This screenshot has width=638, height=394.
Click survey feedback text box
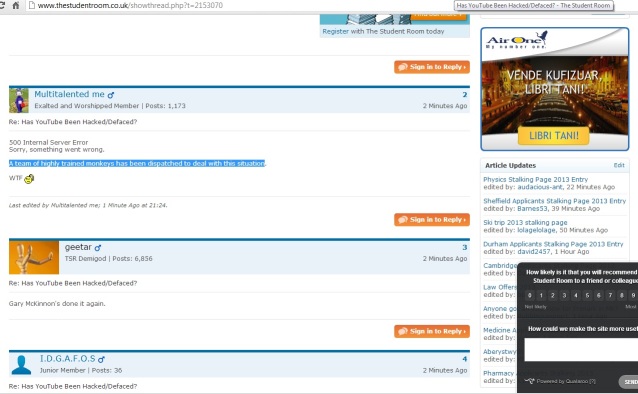581,350
